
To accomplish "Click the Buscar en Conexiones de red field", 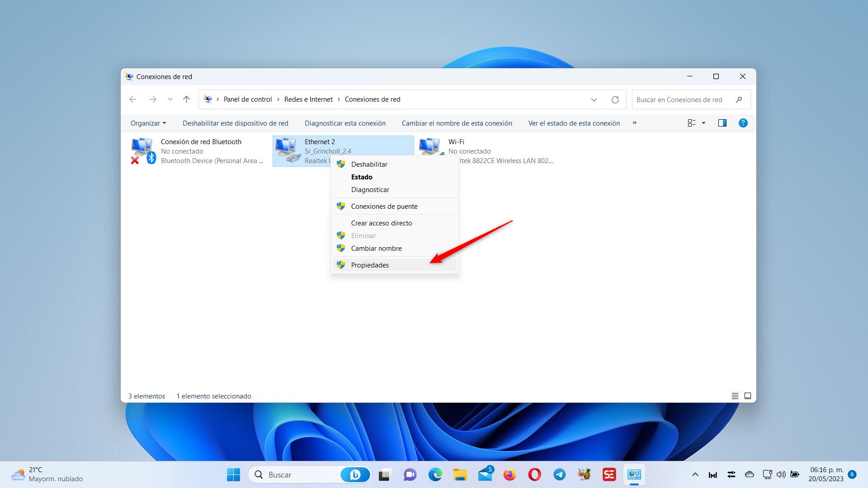I will tap(683, 100).
